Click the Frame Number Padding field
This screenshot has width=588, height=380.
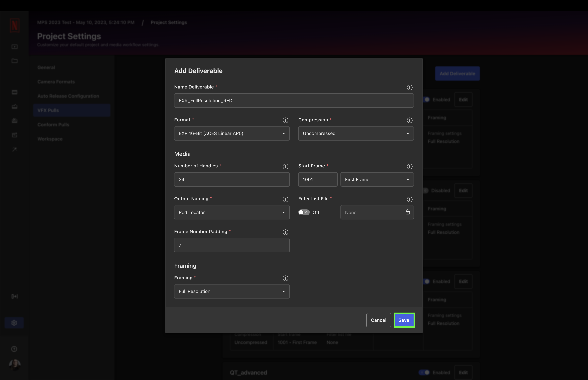coord(232,245)
